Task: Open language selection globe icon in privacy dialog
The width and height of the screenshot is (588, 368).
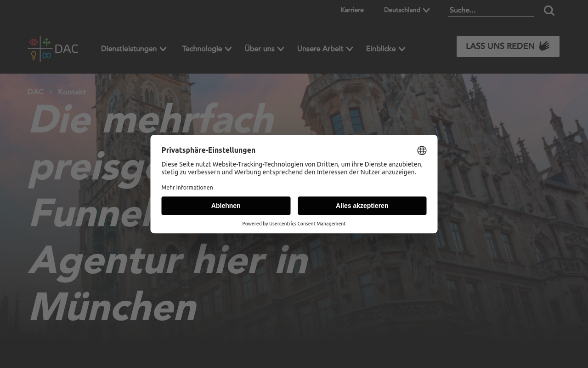Action: pos(422,150)
